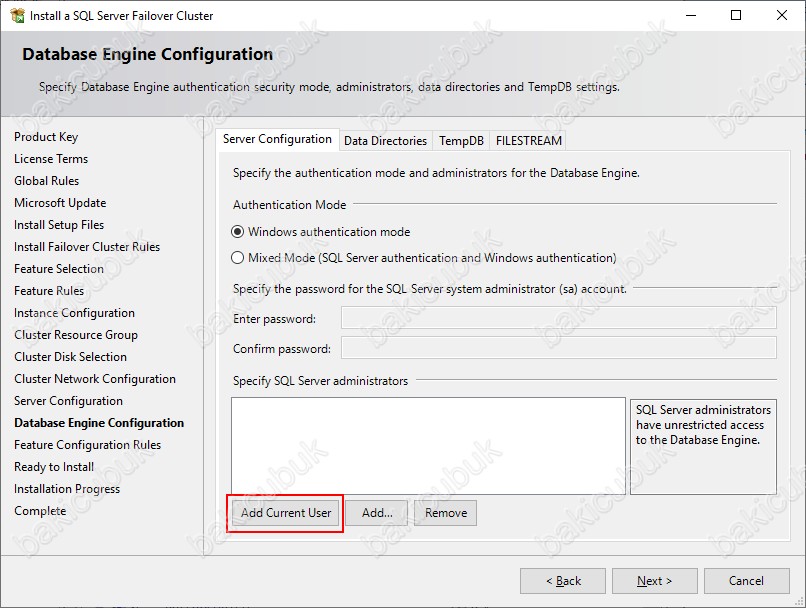Click the Add Current User button
The width and height of the screenshot is (806, 608).
click(286, 513)
